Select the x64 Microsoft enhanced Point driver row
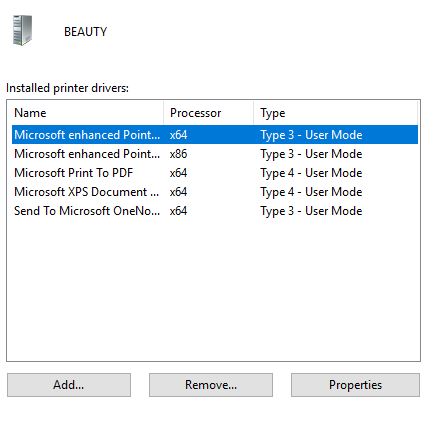Screen dimensions: 435x424 [x=215, y=135]
